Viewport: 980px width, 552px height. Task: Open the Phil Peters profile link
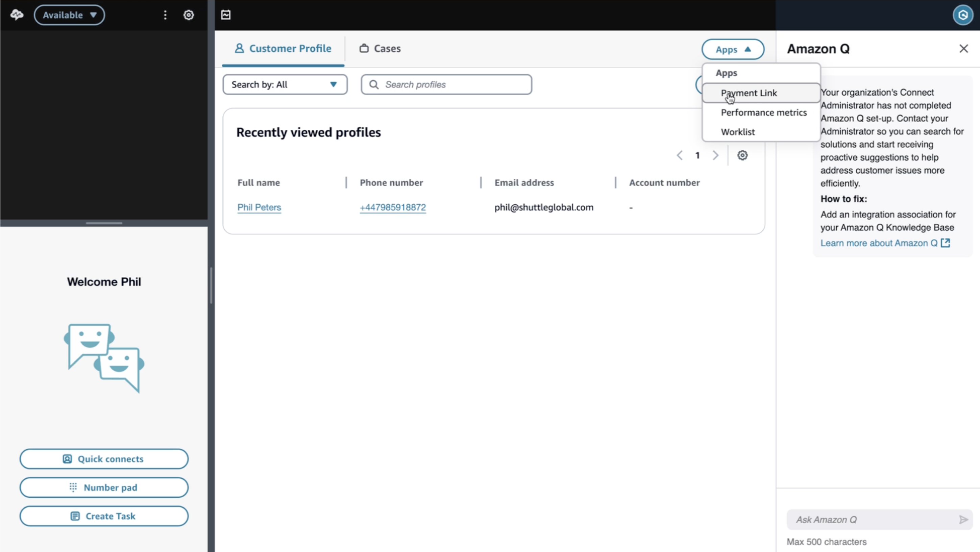(259, 207)
